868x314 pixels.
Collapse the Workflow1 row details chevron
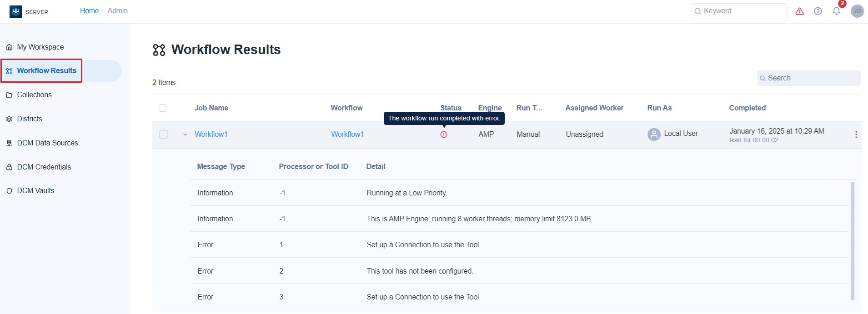[185, 135]
